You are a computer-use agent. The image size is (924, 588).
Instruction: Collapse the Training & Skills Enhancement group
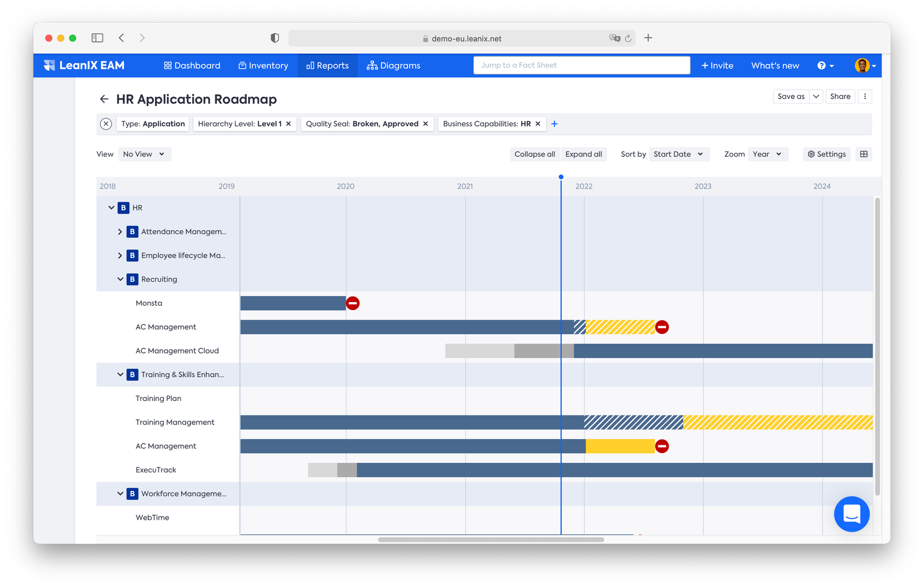pos(120,375)
